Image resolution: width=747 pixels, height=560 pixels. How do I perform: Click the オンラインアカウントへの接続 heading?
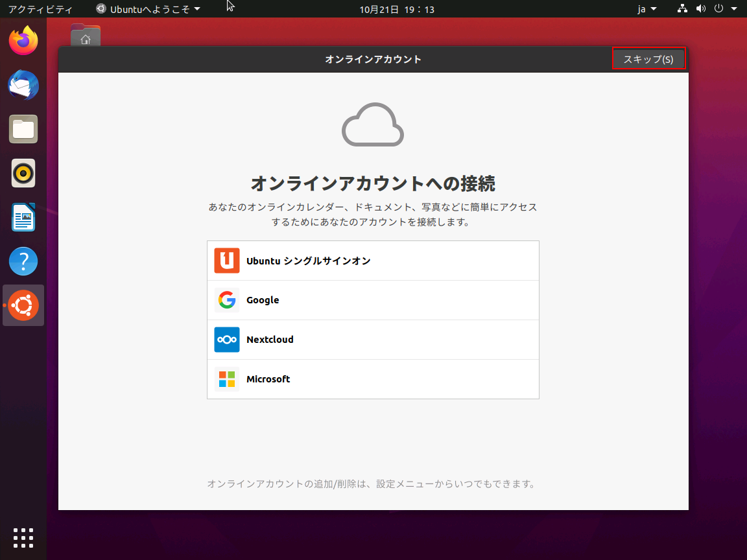(373, 183)
